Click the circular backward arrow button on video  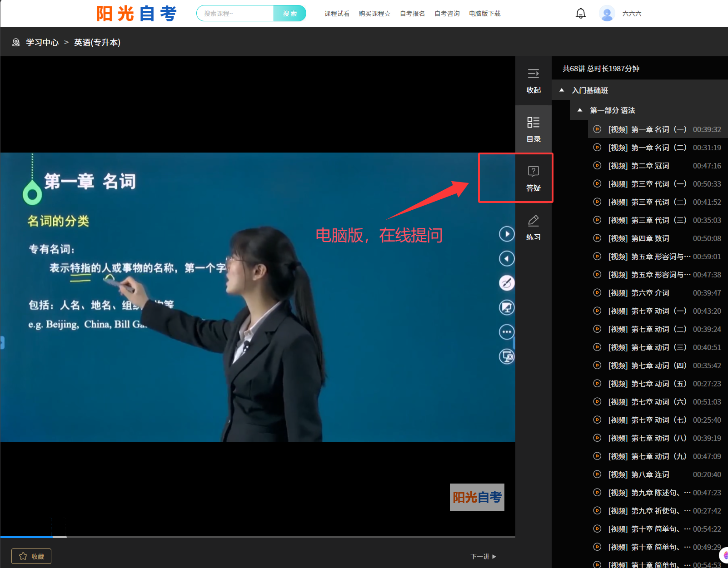[x=507, y=258]
